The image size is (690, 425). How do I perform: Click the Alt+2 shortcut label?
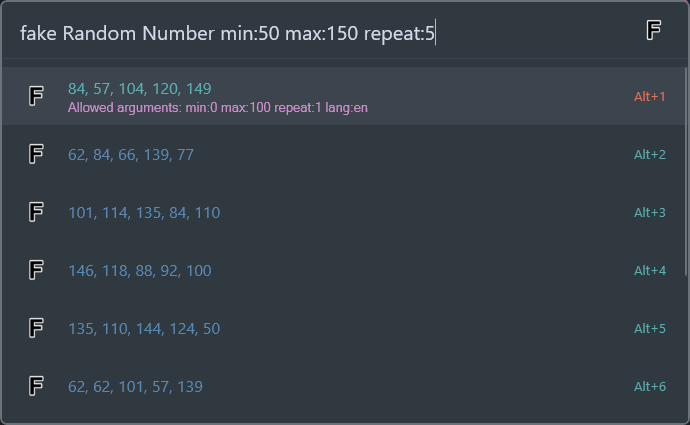click(649, 155)
